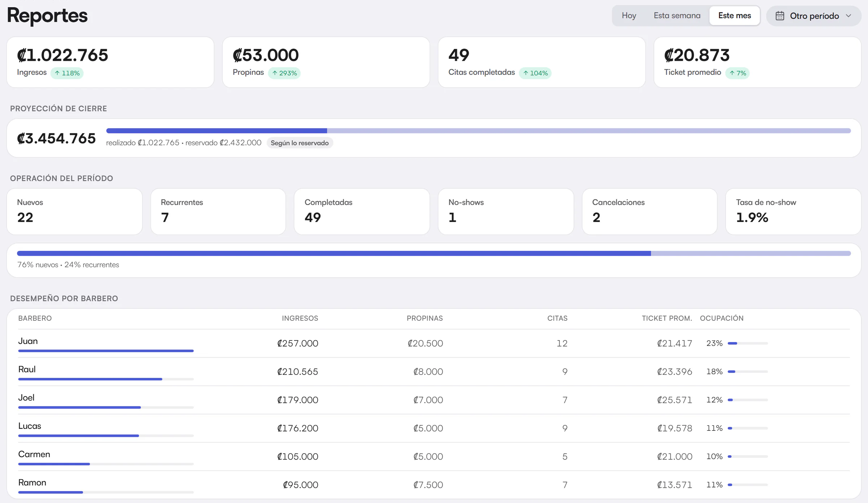Click the 76% nuevos 24% recurrentes label

coord(68,265)
